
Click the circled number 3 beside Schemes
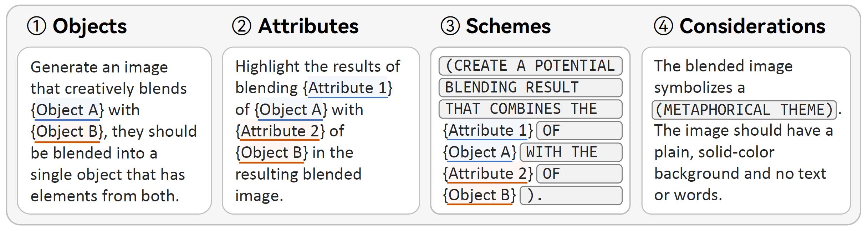450,26
